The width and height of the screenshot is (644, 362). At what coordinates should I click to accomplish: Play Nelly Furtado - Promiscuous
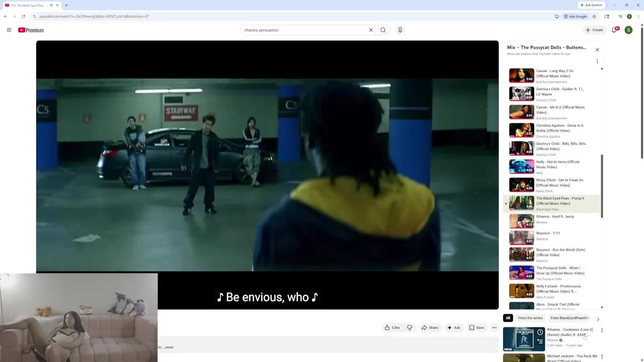(x=552, y=291)
